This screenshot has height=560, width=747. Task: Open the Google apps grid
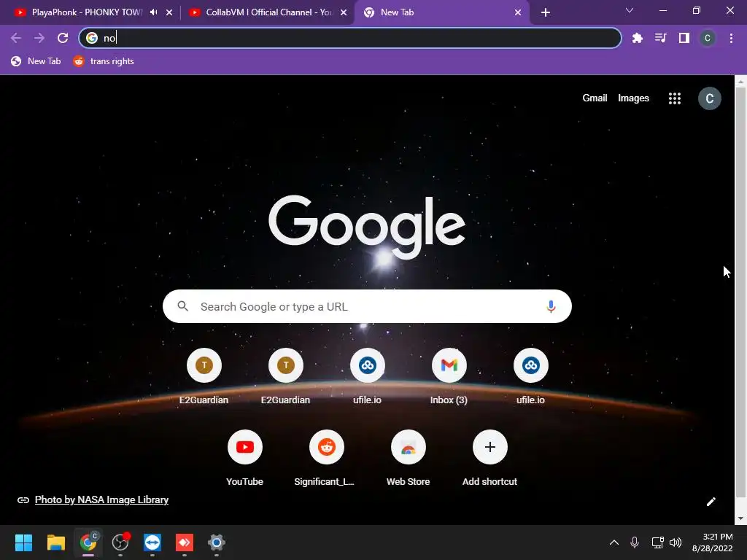[675, 98]
